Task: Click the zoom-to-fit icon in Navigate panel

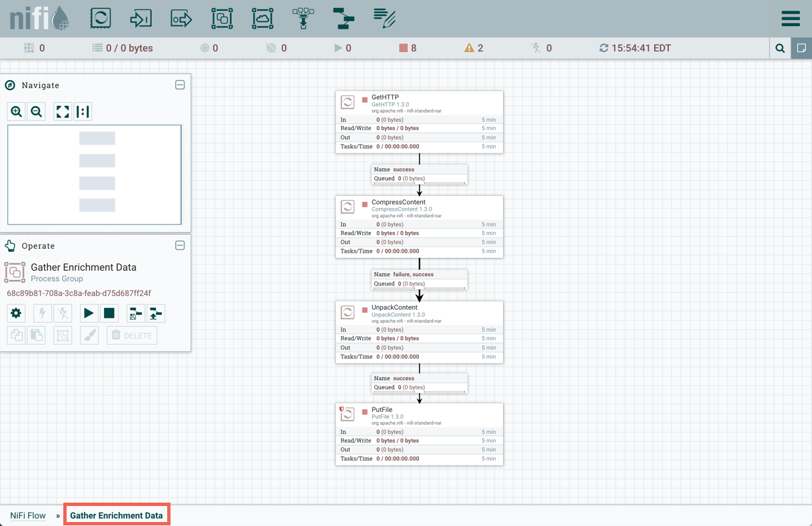Action: pos(62,111)
